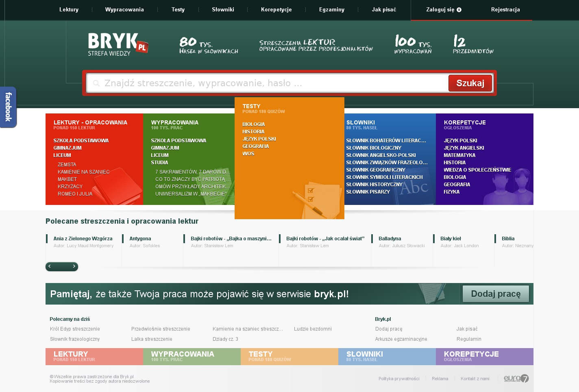Open the blue Słowniki tile heading
The image size is (579, 392).
point(361,122)
